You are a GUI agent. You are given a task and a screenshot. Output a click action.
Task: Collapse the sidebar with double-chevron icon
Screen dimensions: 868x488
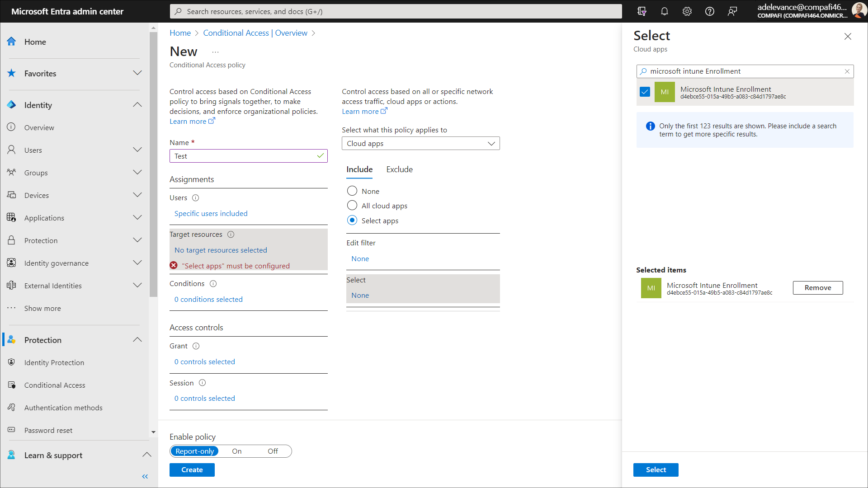pyautogui.click(x=145, y=476)
